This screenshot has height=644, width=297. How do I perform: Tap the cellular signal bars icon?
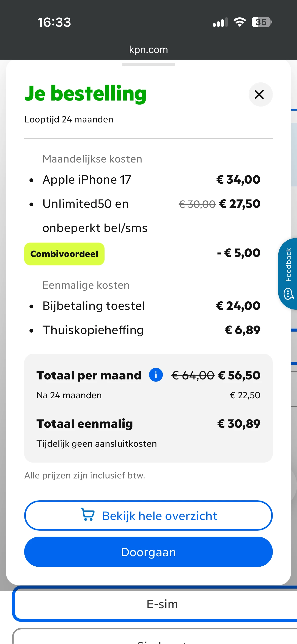(x=220, y=22)
